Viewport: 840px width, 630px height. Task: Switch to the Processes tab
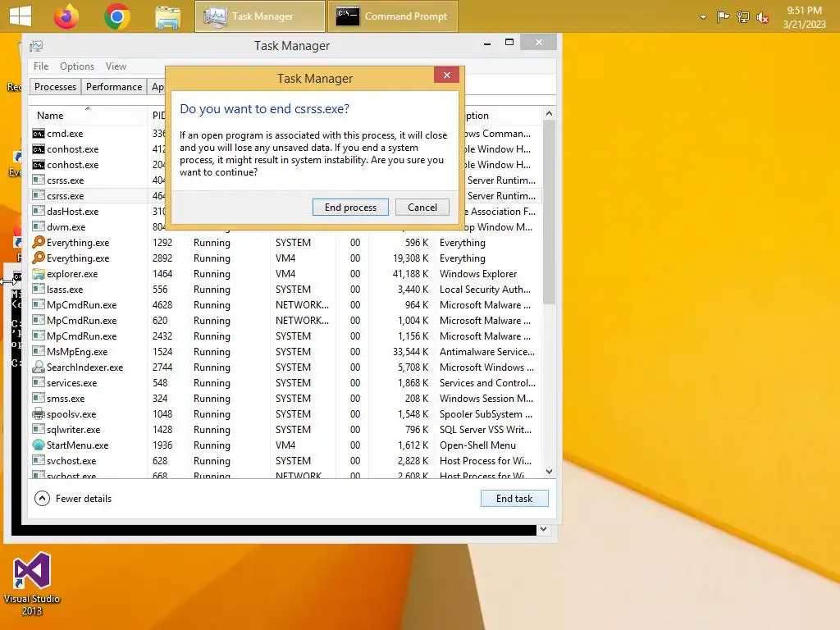click(55, 87)
